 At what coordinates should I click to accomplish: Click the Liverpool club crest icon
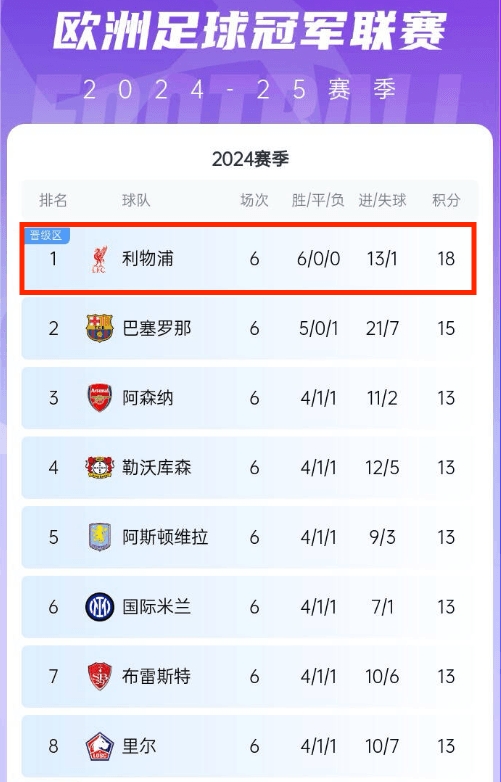point(99,259)
